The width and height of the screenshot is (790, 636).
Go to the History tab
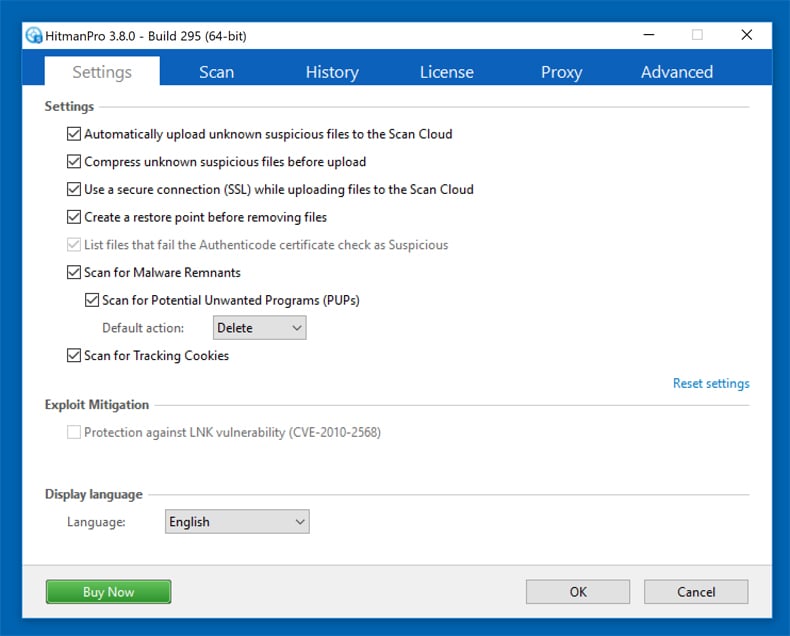(x=332, y=72)
